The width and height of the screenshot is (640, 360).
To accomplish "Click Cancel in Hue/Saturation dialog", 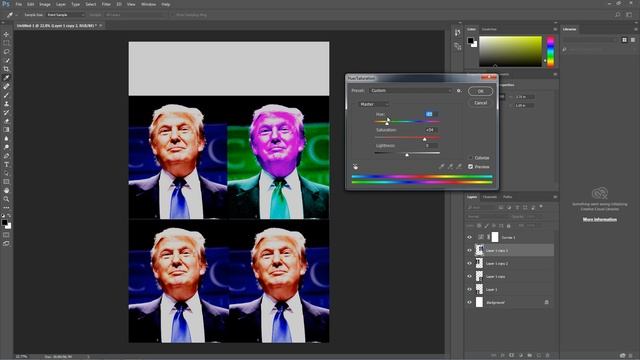I will click(x=480, y=103).
